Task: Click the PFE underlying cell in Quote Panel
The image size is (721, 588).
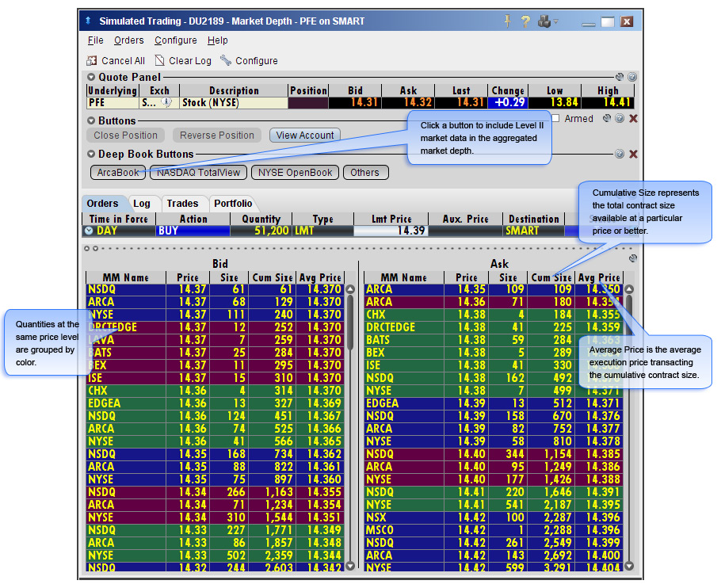Action: [113, 102]
